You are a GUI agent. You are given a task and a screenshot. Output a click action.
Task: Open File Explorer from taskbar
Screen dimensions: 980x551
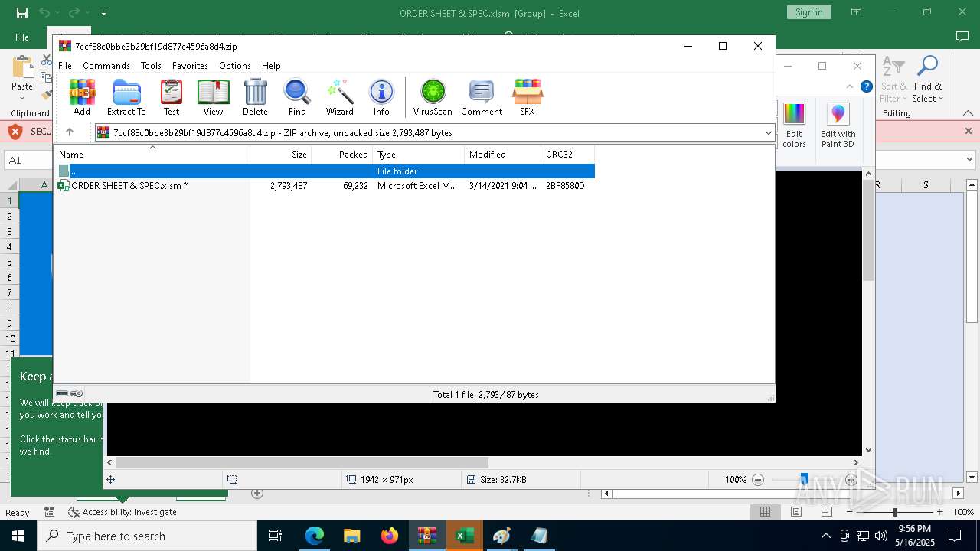(352, 536)
